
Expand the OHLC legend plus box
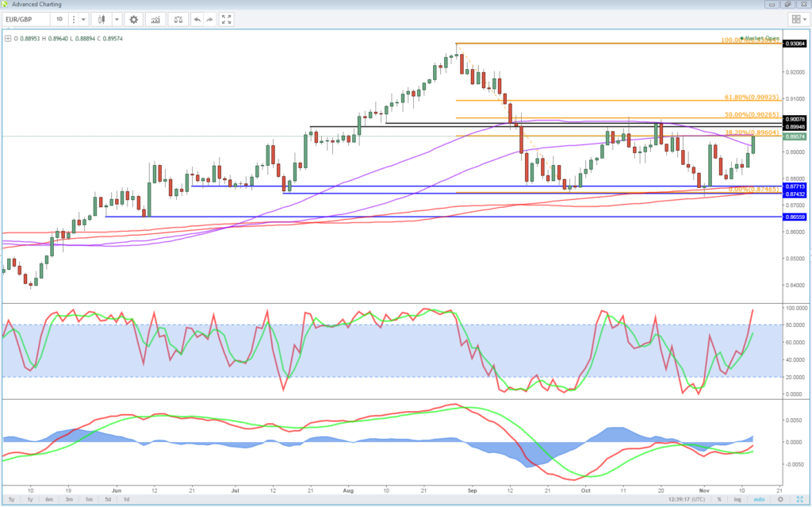8,37
